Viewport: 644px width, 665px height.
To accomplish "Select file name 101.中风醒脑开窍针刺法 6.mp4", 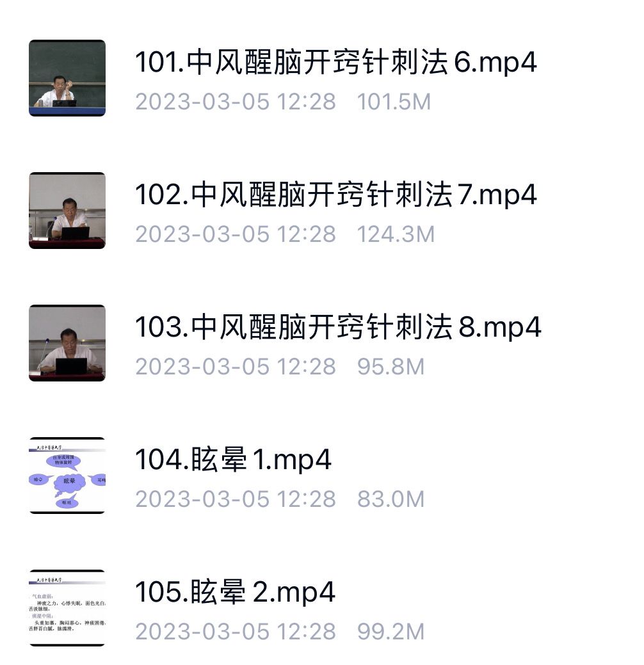I will 336,62.
